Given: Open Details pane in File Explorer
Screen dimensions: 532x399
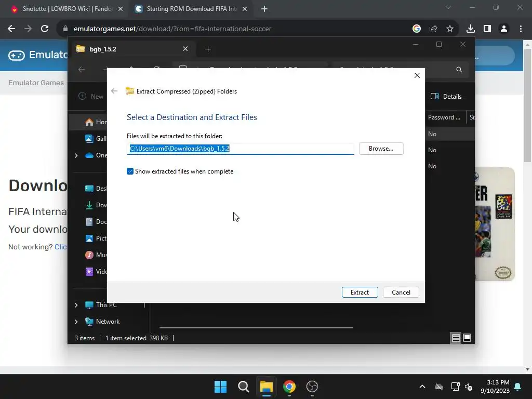Looking at the screenshot, I should (x=446, y=96).
